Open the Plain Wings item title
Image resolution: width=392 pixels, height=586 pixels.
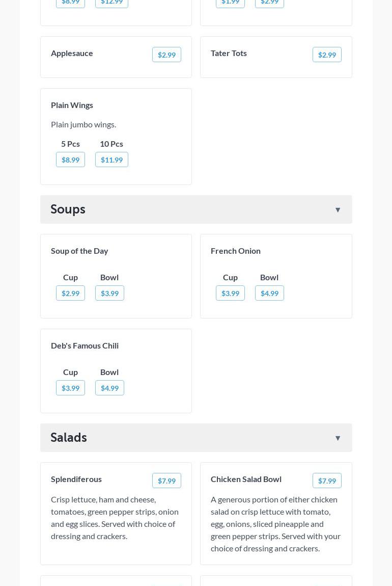point(72,105)
